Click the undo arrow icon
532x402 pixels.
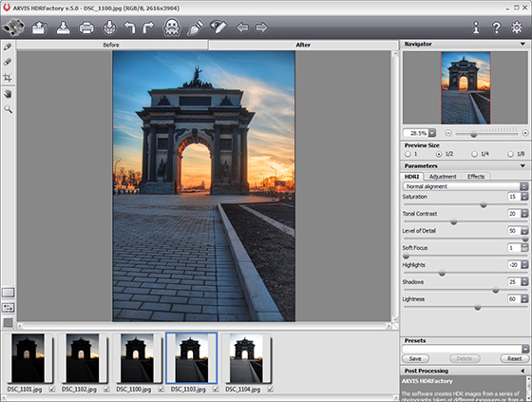pyautogui.click(x=129, y=28)
